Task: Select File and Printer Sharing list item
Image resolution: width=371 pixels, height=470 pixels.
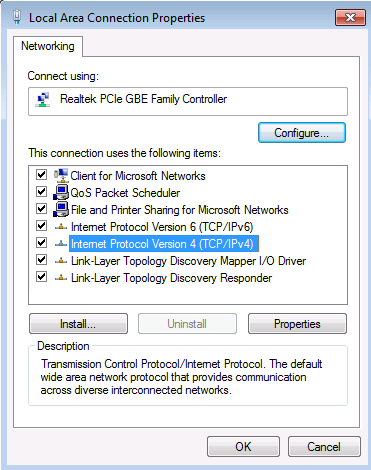Action: click(179, 210)
